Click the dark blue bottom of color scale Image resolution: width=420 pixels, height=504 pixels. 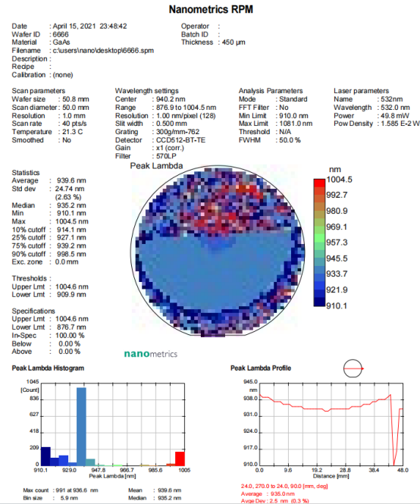[319, 302]
